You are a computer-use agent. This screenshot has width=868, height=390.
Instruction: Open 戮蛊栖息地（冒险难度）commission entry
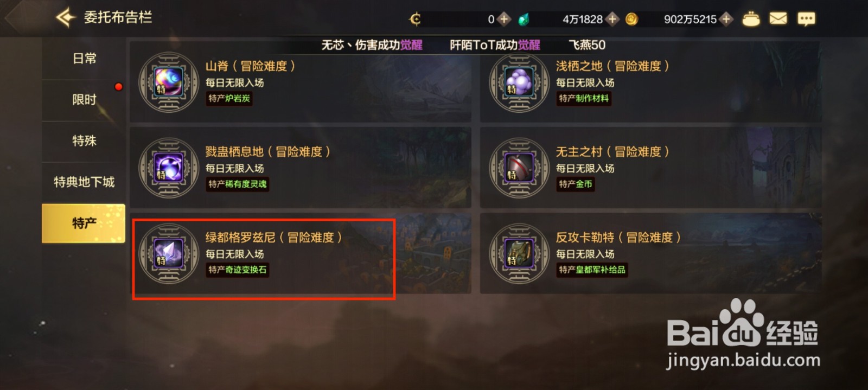click(301, 168)
